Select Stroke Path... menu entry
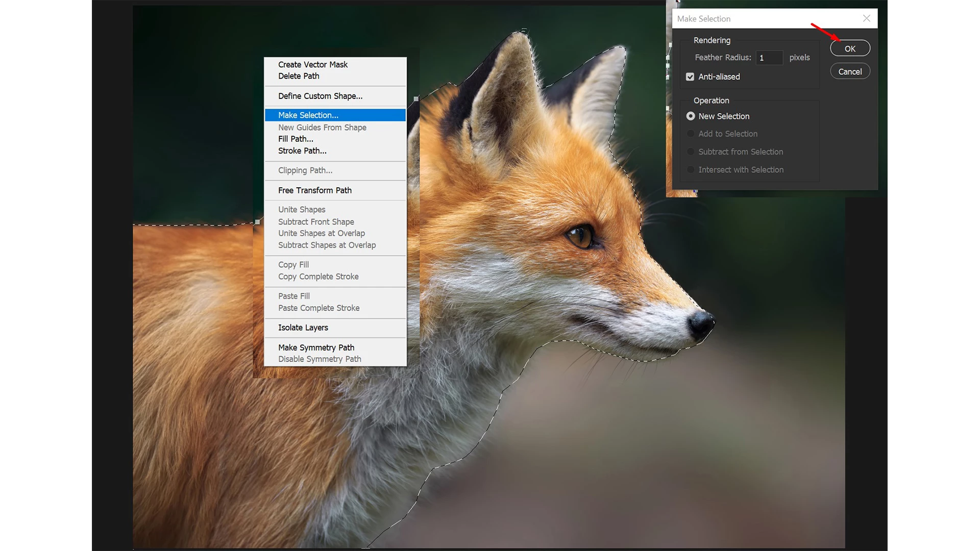 (302, 151)
